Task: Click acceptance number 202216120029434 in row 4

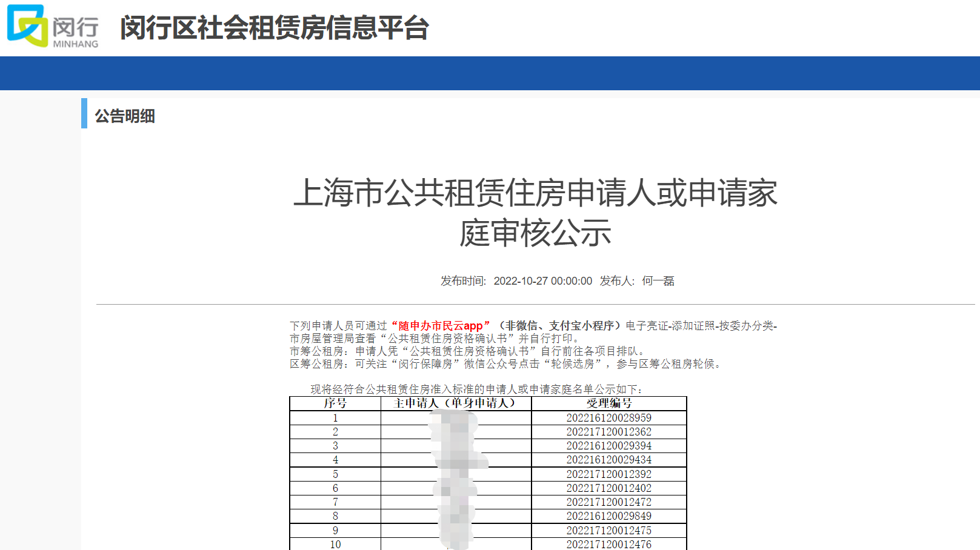Action: coord(608,460)
